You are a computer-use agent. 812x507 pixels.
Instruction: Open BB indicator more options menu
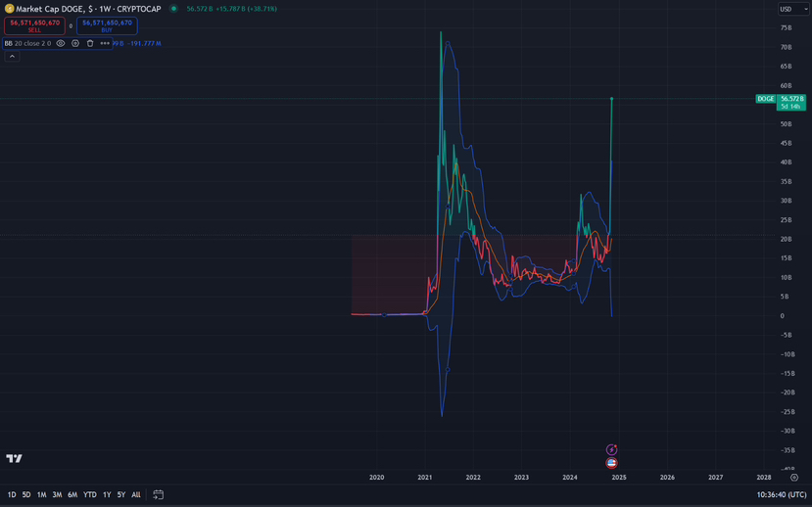tap(105, 43)
